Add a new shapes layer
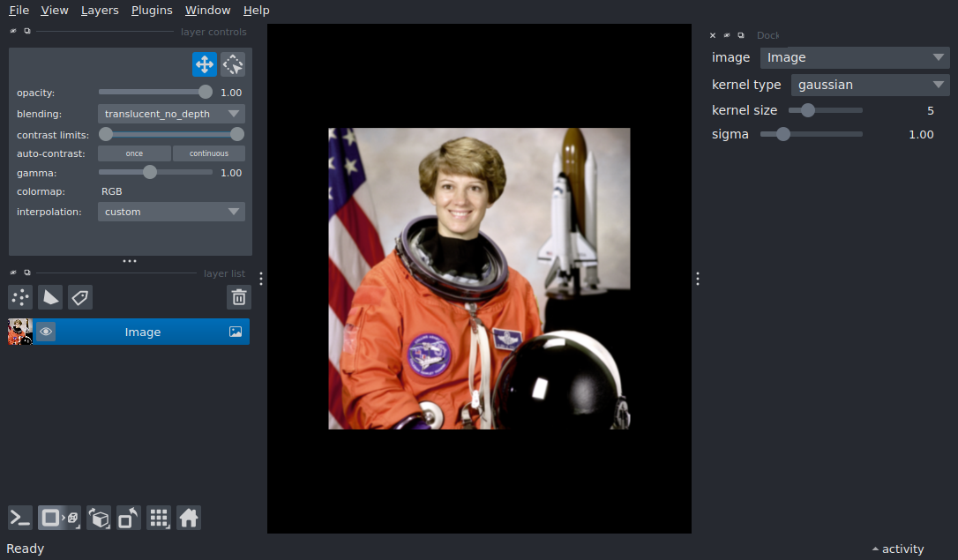Image resolution: width=958 pixels, height=560 pixels. tap(50, 297)
